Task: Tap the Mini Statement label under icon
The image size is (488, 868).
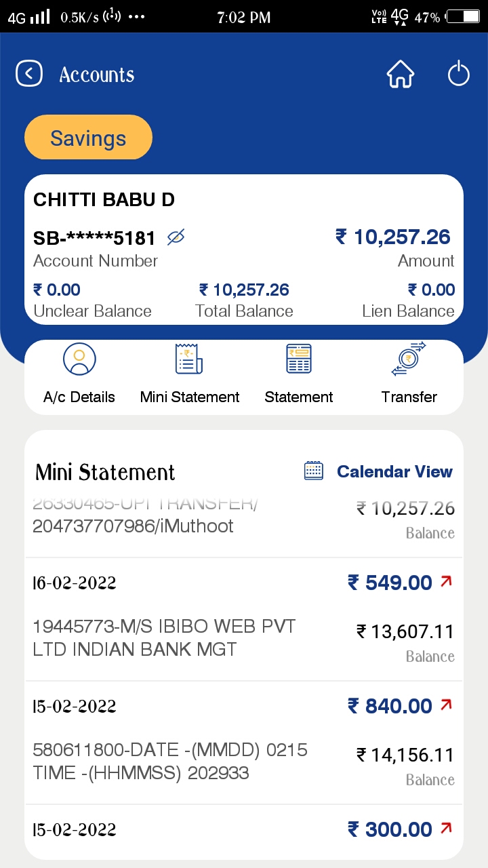Action: tap(190, 397)
